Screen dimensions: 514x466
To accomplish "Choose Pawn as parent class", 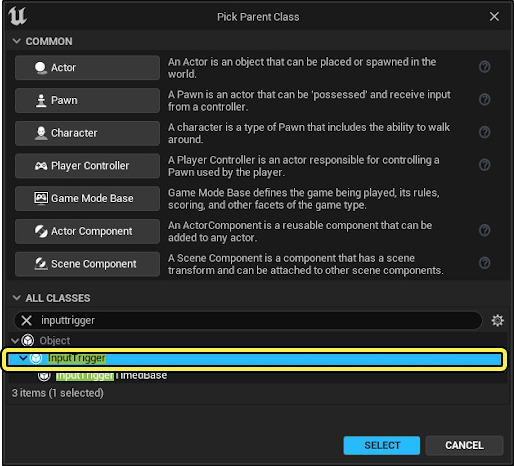I will point(87,100).
